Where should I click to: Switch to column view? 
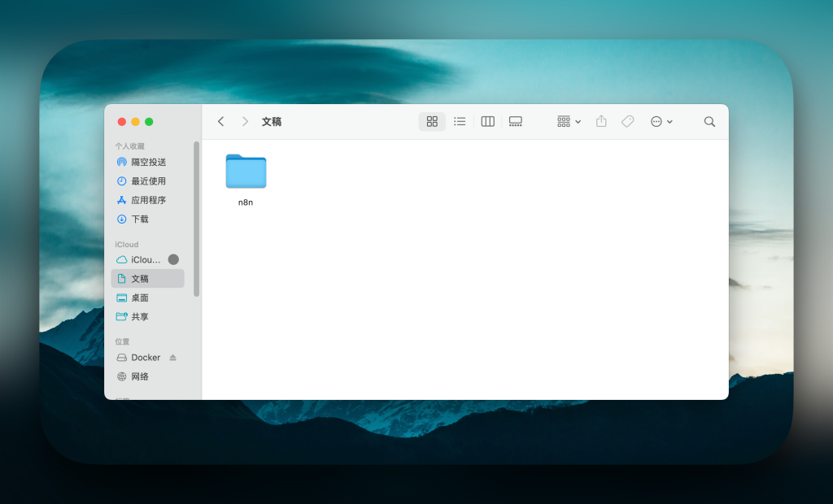click(488, 122)
